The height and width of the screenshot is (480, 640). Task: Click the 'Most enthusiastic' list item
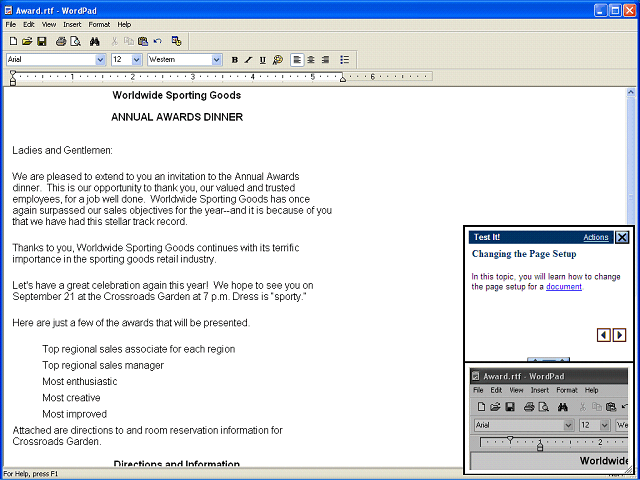80,382
